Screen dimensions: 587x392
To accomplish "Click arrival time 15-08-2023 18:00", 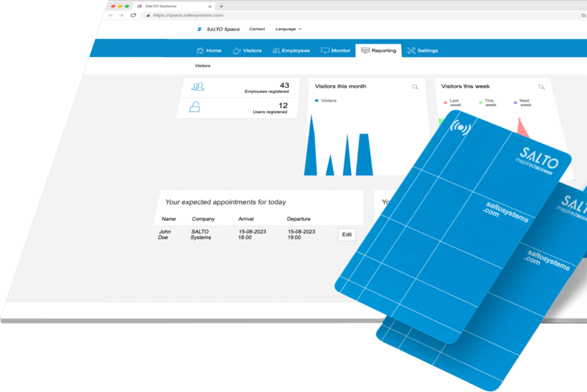I will tap(252, 235).
